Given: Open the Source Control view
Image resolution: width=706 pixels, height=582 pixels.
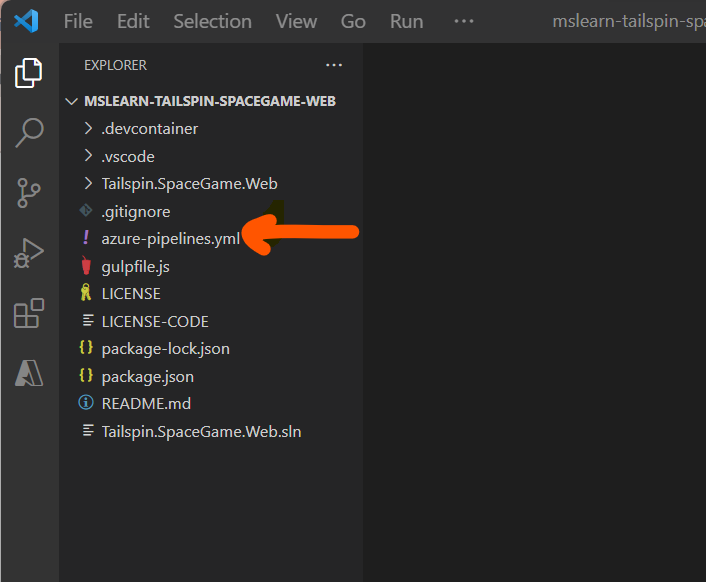Looking at the screenshot, I should pyautogui.click(x=29, y=193).
